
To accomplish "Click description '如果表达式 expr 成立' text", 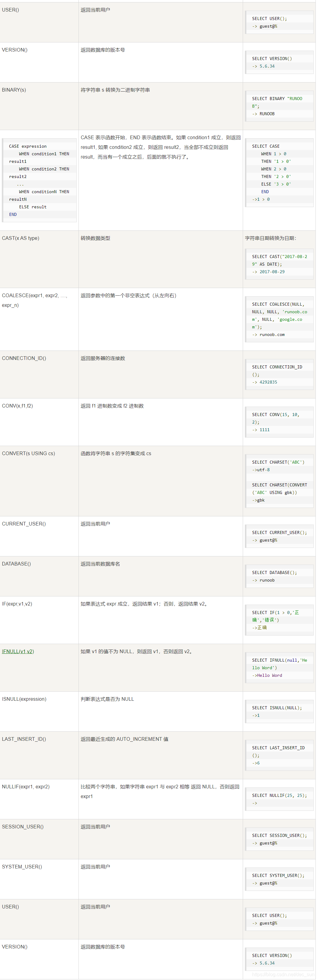I will coord(145,603).
